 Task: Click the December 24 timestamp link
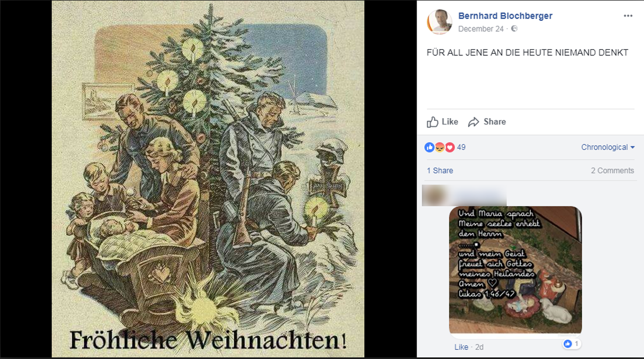tap(481, 29)
